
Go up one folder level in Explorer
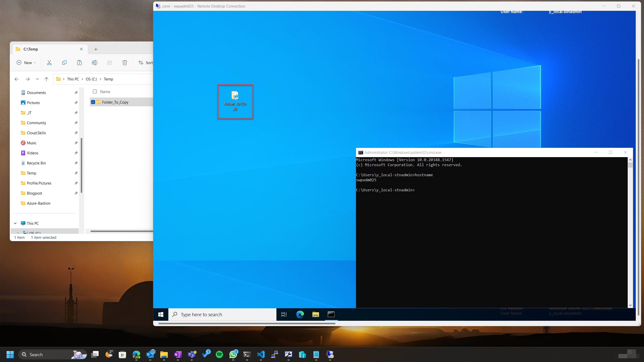(x=46, y=79)
